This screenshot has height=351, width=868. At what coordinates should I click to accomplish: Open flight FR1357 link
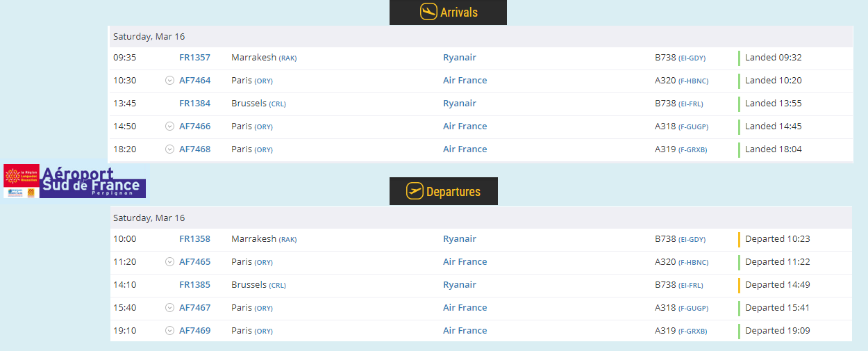[x=194, y=58]
